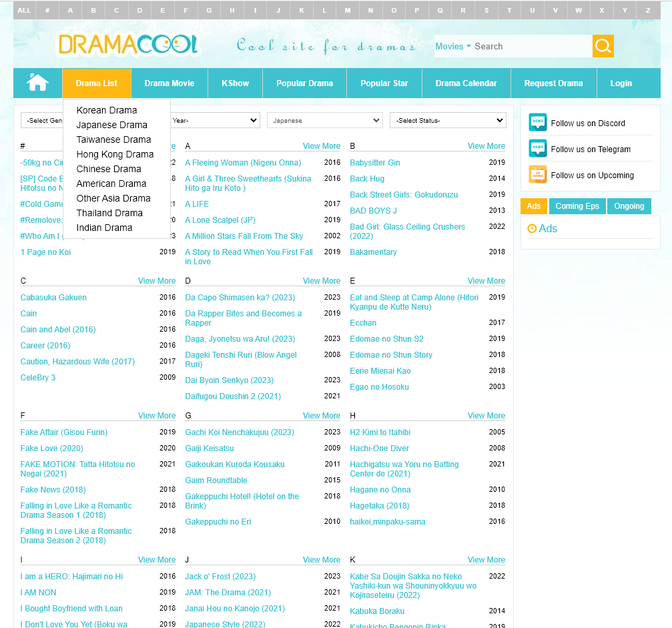The image size is (672, 628).
Task: Open the Popular Star nav item
Action: (384, 83)
